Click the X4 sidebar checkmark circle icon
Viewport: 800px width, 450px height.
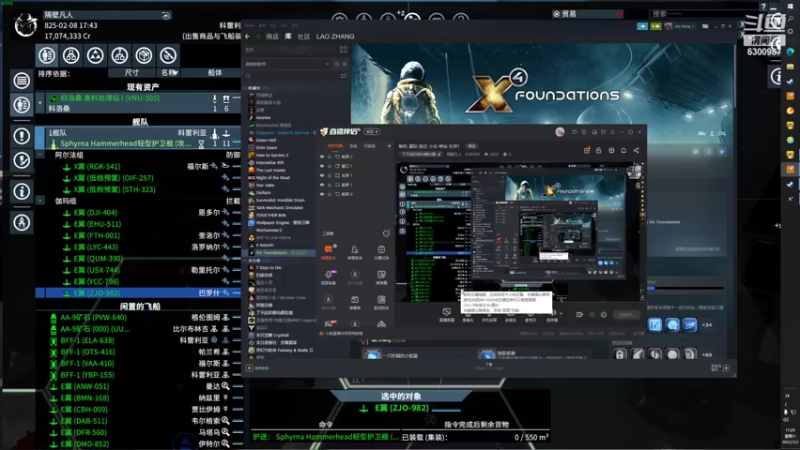click(x=21, y=160)
